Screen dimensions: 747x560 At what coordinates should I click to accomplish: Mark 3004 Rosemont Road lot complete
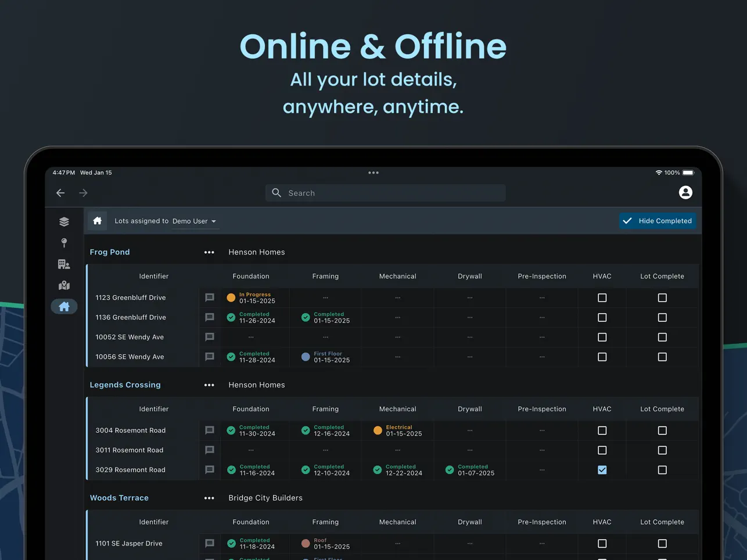[662, 430]
